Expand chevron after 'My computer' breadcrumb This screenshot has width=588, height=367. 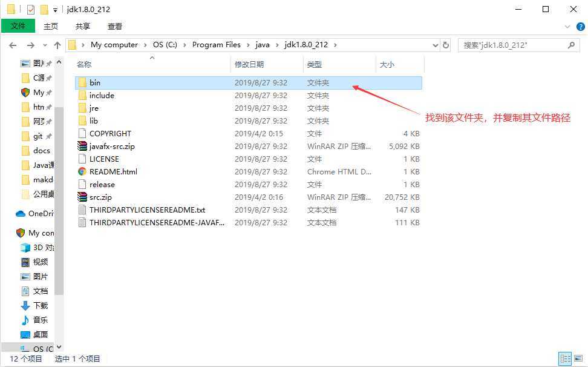(146, 45)
